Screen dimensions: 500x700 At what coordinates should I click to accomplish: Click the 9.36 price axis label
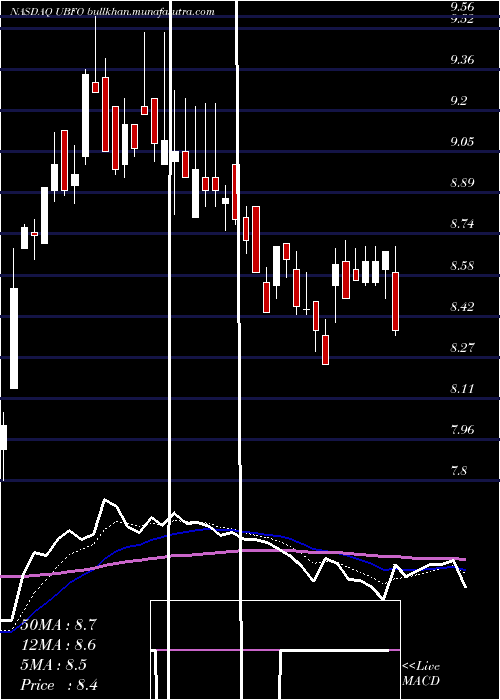coord(462,60)
